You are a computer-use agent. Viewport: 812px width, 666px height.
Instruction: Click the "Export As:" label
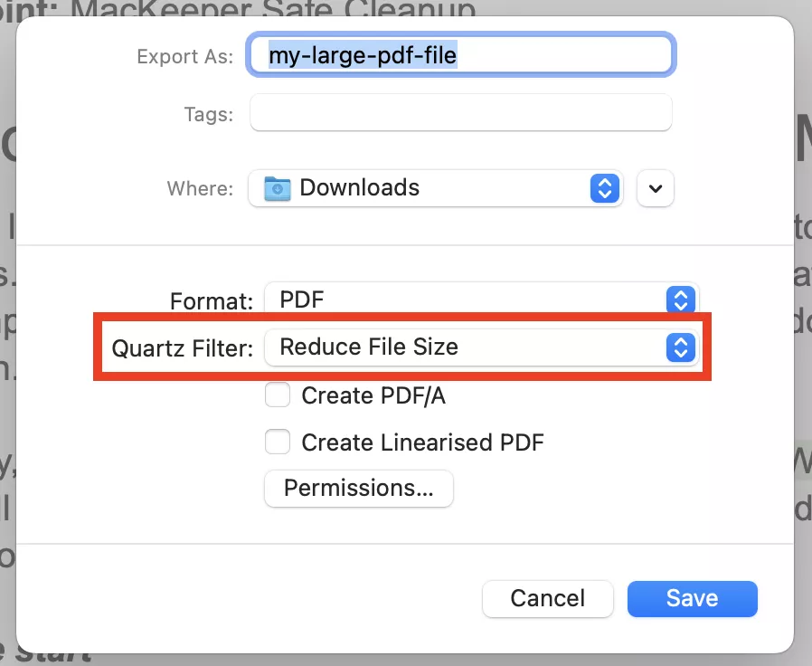pos(184,56)
